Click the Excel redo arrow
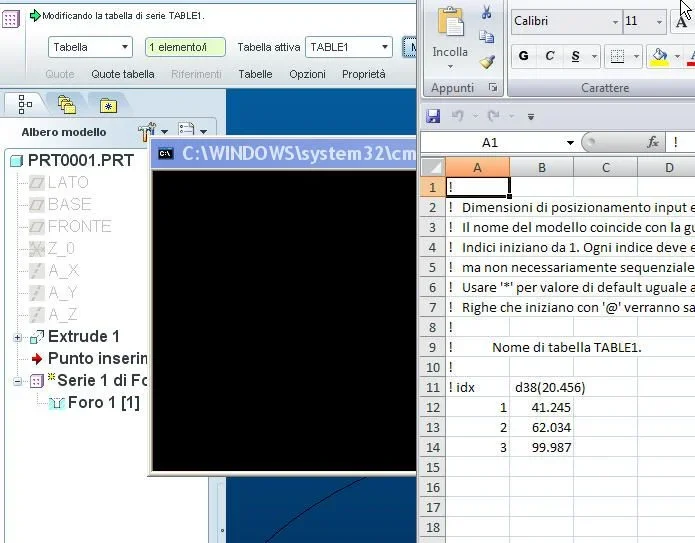Screen dimensions: 695x543 click(x=493, y=116)
